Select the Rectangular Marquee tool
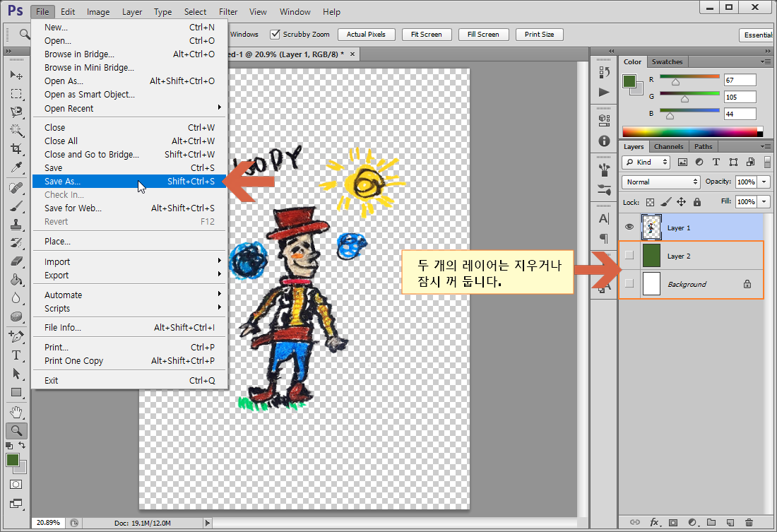Image resolution: width=777 pixels, height=532 pixels. tap(16, 94)
